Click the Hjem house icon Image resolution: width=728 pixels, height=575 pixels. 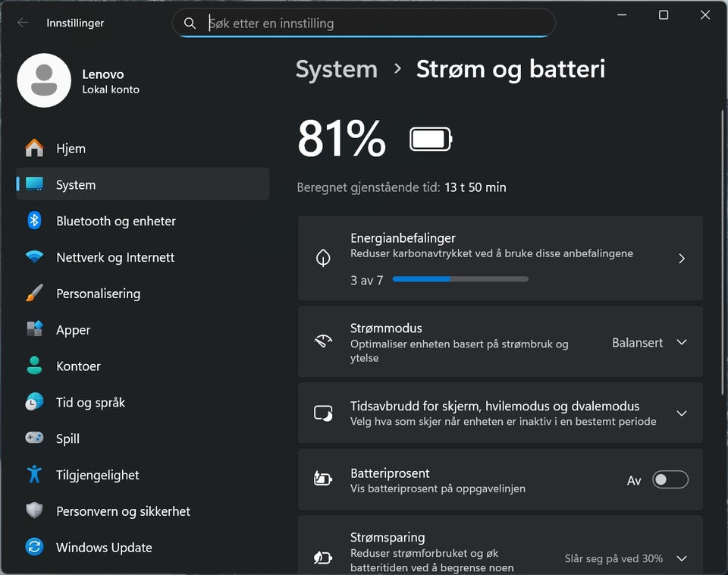(34, 148)
